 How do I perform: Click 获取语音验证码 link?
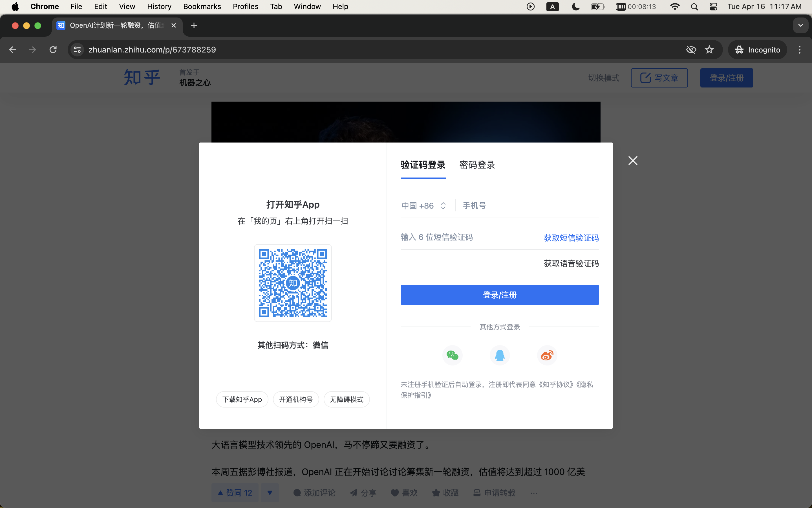tap(571, 263)
